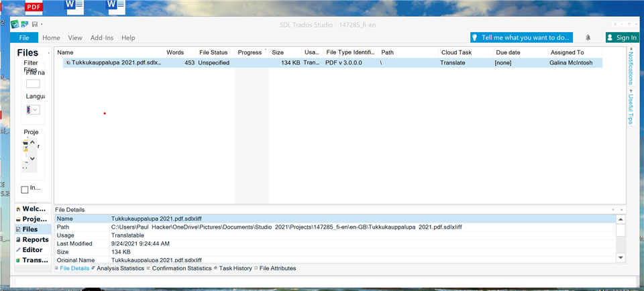Viewport: 644px width, 291px height.
Task: Open the File menu
Action: click(x=24, y=38)
